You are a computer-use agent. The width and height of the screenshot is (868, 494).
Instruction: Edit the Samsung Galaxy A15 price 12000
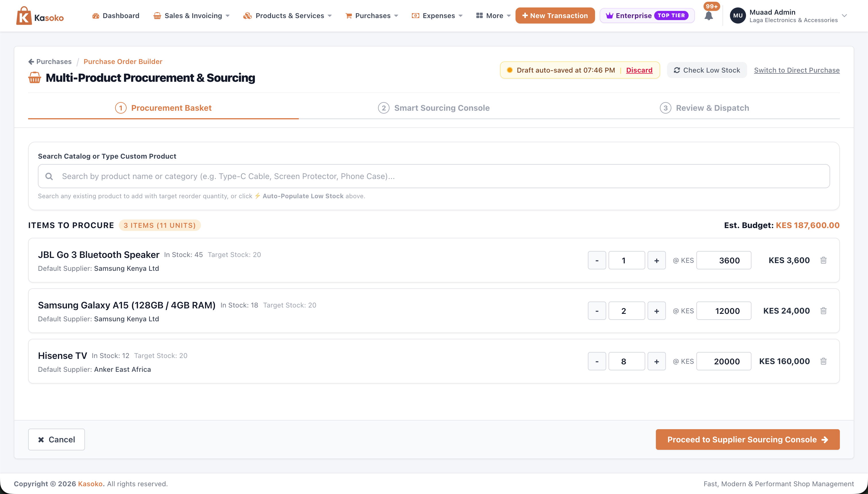point(724,311)
